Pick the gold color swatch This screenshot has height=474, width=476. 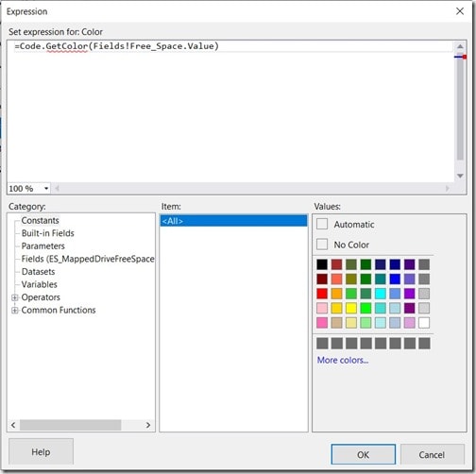[336, 308]
